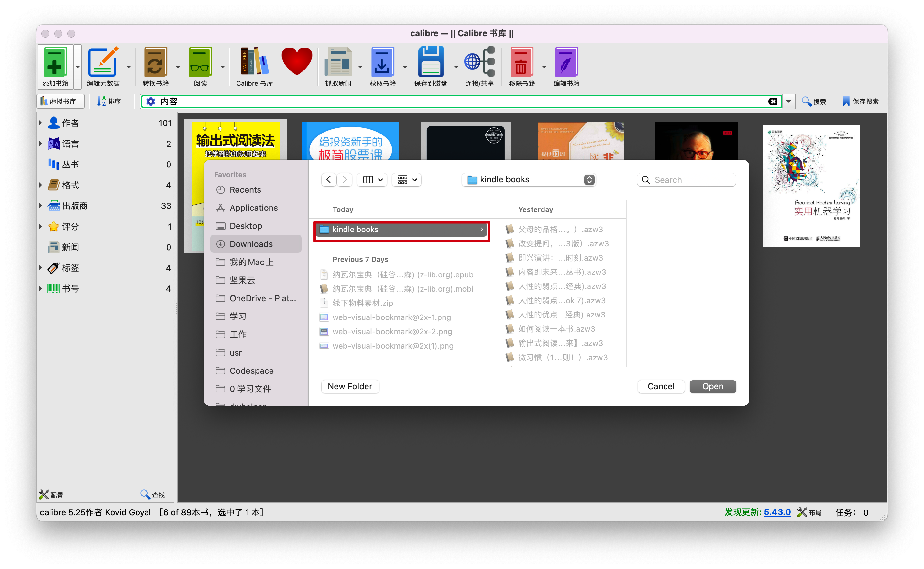The image size is (924, 569).
Task: Click the Sort (排序) button
Action: click(x=108, y=101)
